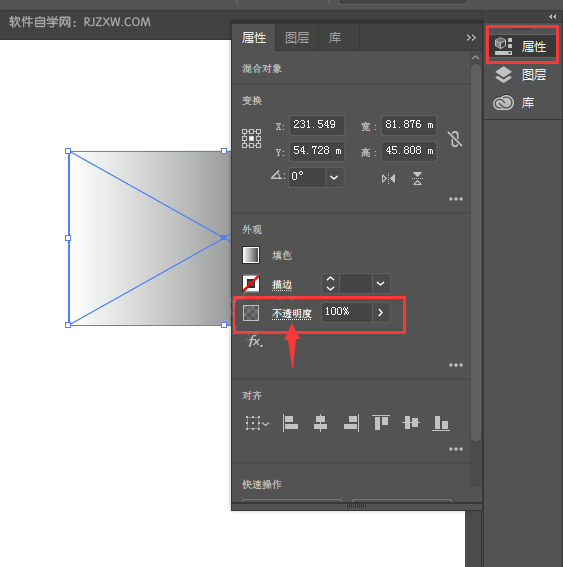Click the vertical align bottom icon
This screenshot has width=563, height=567.
(x=441, y=423)
